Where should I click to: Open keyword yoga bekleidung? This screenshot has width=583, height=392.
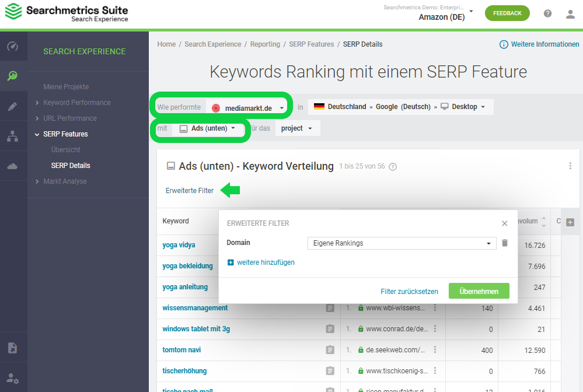coord(187,266)
